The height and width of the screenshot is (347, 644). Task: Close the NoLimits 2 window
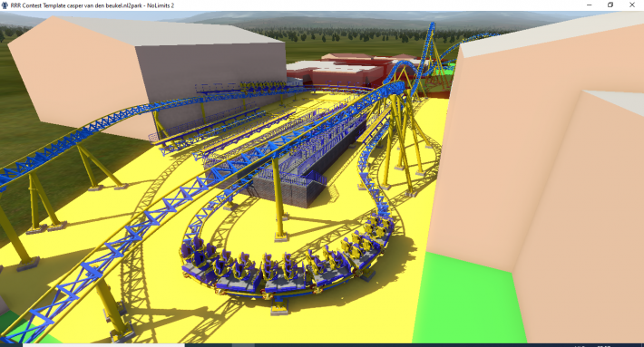[632, 5]
